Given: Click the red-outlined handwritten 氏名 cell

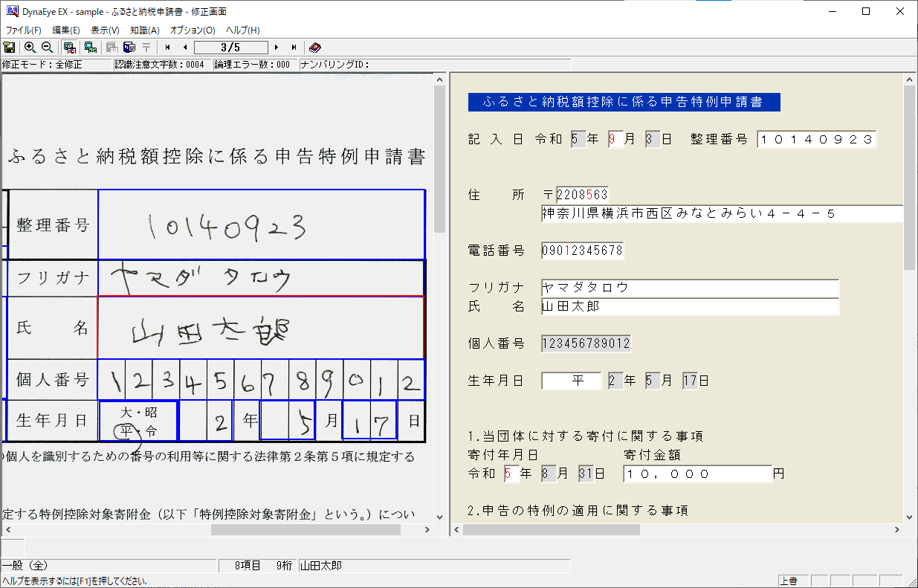Looking at the screenshot, I should [x=261, y=328].
